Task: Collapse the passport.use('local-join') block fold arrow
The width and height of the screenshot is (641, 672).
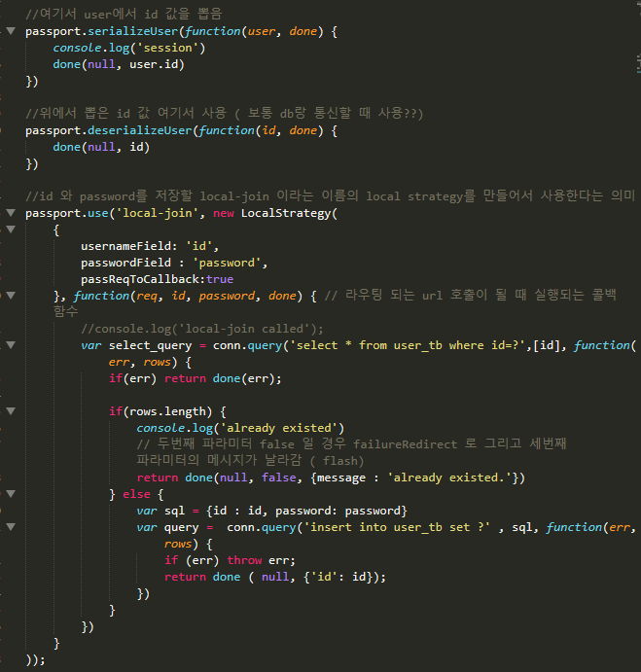Action: 11,213
